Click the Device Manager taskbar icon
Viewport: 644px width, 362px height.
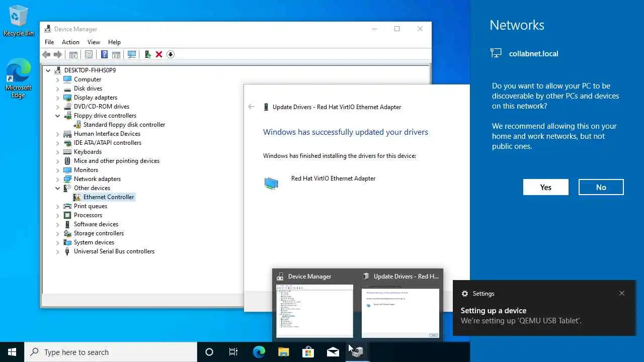357,352
